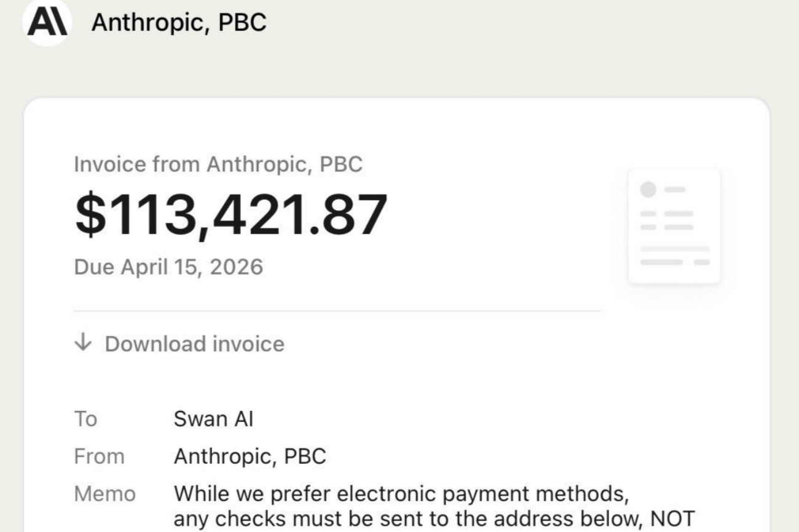Click memo line about electronic payment methods

pyautogui.click(x=401, y=493)
